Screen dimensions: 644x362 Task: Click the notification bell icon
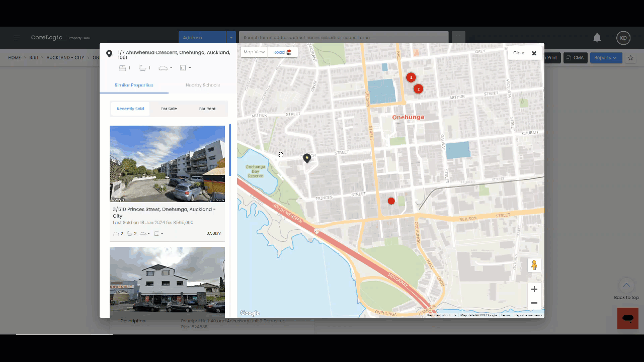coord(597,38)
